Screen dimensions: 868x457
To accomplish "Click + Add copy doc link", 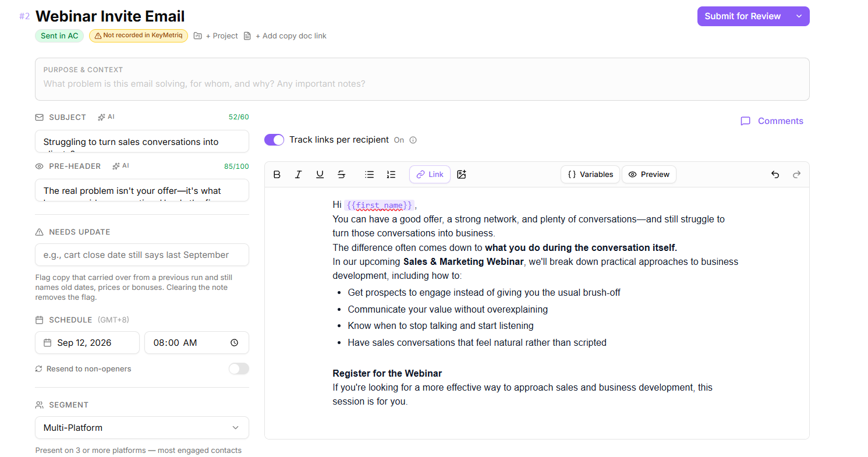I will 285,36.
